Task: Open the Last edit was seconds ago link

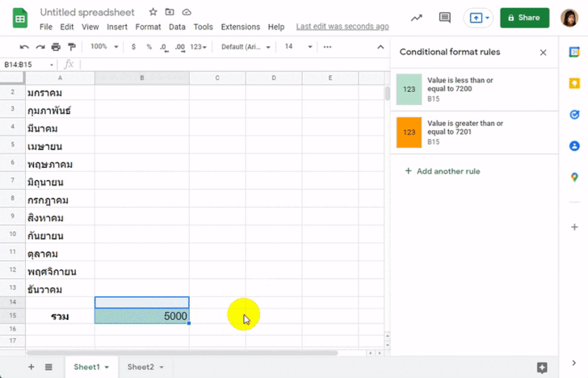Action: 342,27
